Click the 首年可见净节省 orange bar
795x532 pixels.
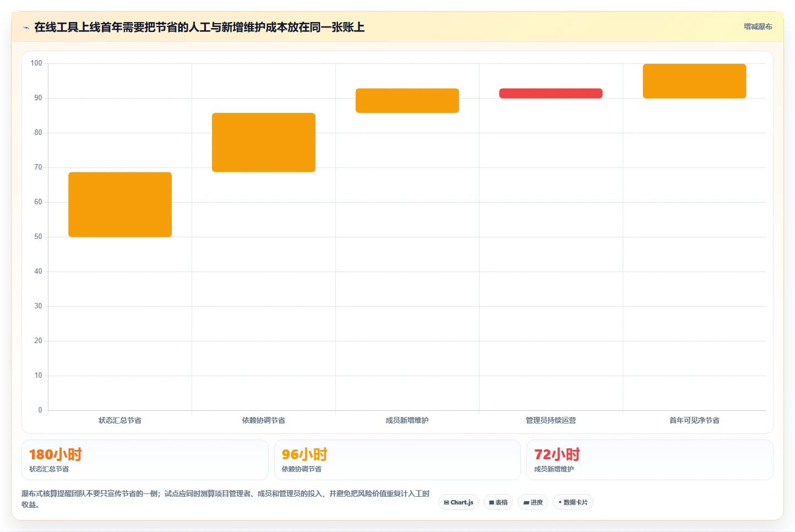pos(695,81)
